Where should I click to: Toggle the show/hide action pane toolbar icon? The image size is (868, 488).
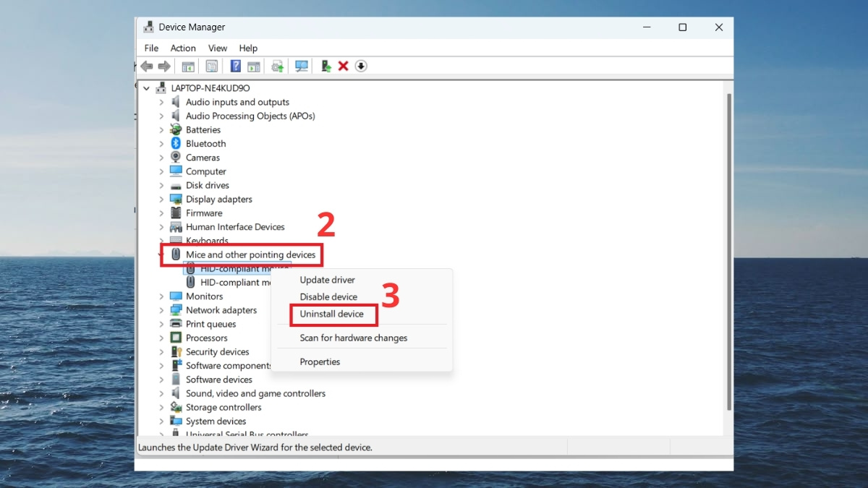pyautogui.click(x=253, y=67)
